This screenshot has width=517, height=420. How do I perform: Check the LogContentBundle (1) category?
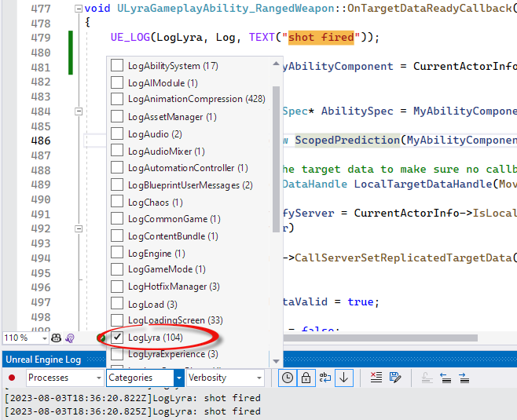[117, 236]
